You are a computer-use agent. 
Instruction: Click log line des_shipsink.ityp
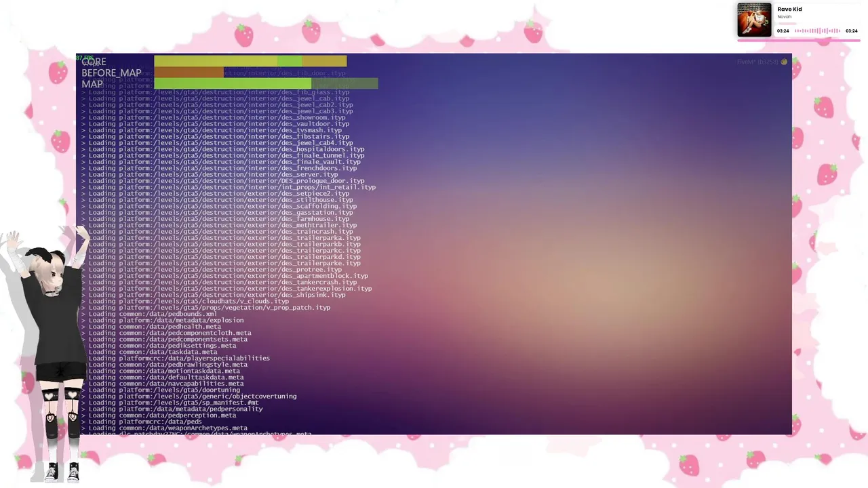214,295
